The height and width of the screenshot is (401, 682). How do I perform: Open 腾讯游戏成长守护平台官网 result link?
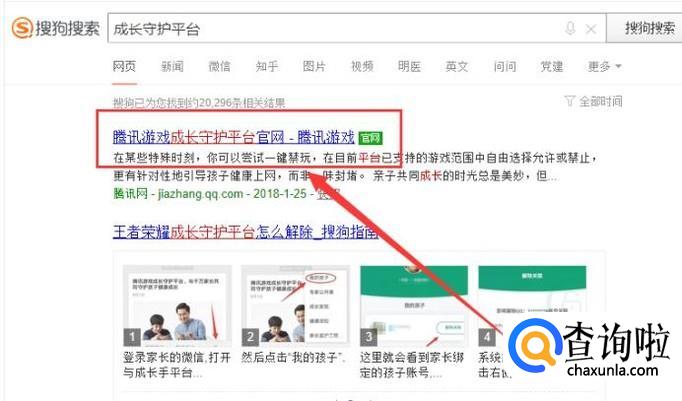coord(234,137)
